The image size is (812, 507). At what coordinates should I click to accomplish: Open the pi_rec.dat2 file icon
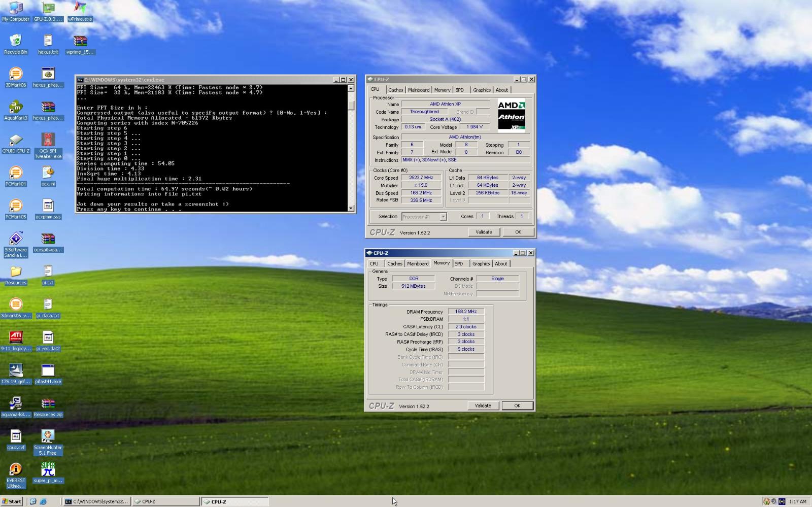(x=48, y=342)
